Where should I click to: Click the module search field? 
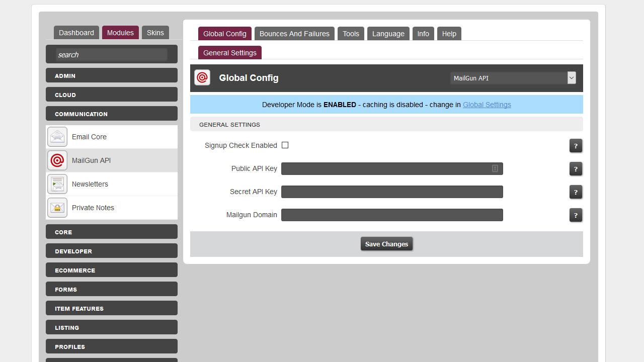(x=111, y=55)
